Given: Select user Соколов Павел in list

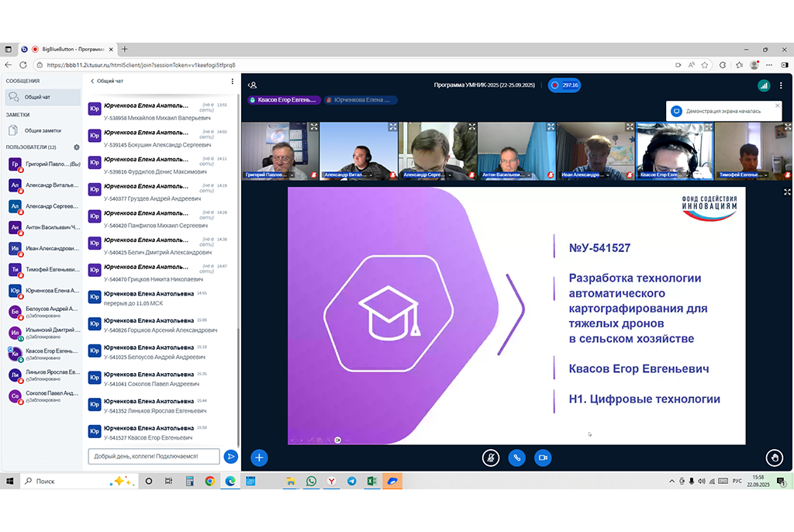Looking at the screenshot, I should (44, 396).
